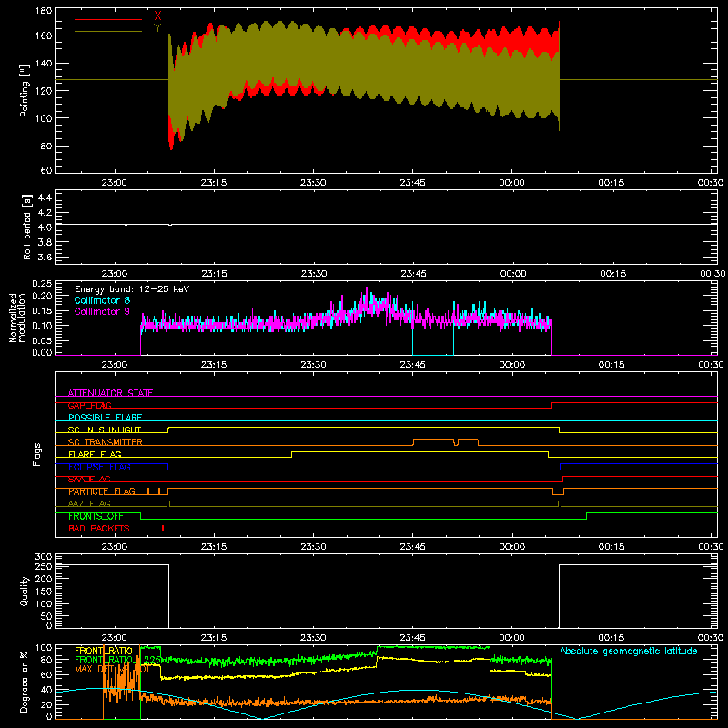Click 'Energy band: 12-25 keV' annotation
Viewport: 728px width, 728px height.
click(x=132, y=289)
